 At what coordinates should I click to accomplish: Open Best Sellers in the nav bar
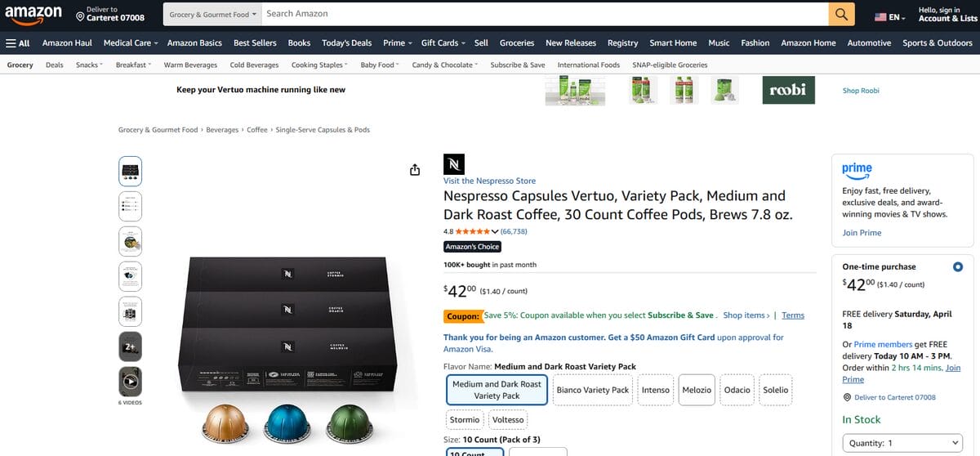coord(255,42)
